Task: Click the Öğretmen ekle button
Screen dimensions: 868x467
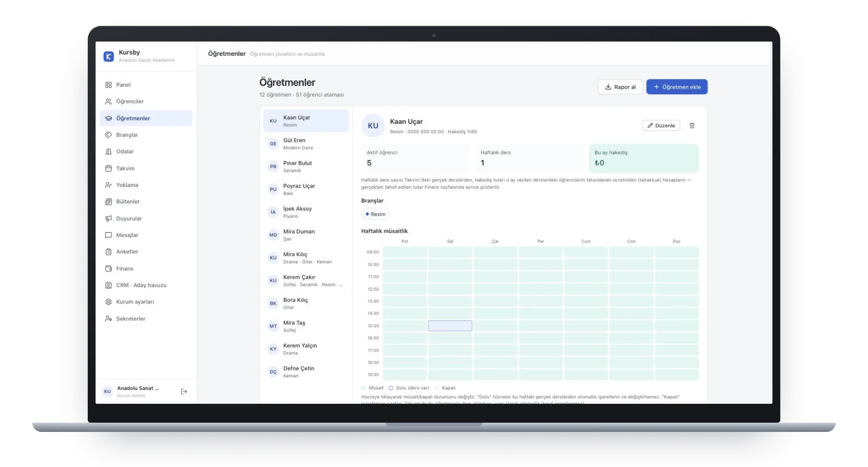Action: pyautogui.click(x=676, y=87)
